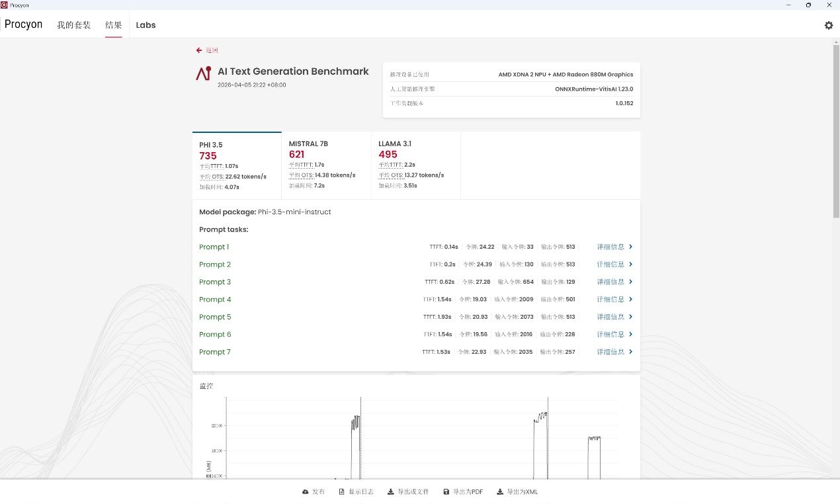Switch to the 结果 tab
The height and width of the screenshot is (504, 840).
point(114,25)
